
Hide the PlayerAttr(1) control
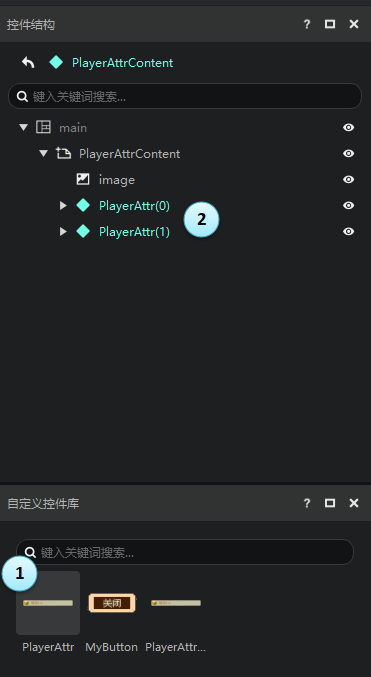tap(349, 231)
